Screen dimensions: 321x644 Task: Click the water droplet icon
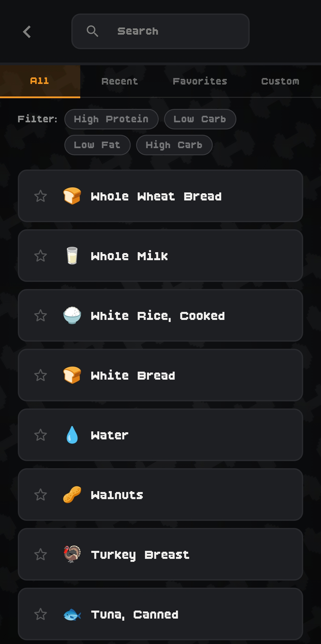72,435
